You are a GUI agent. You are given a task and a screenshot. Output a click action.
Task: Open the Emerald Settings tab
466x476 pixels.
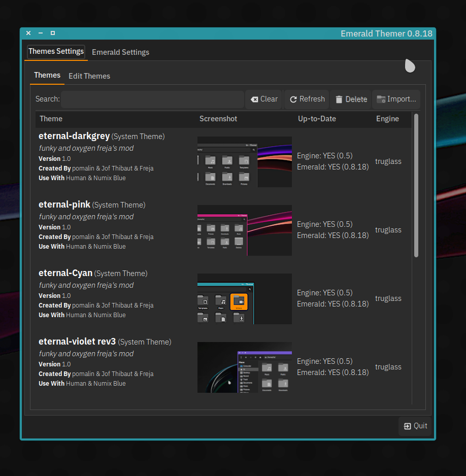pyautogui.click(x=120, y=52)
